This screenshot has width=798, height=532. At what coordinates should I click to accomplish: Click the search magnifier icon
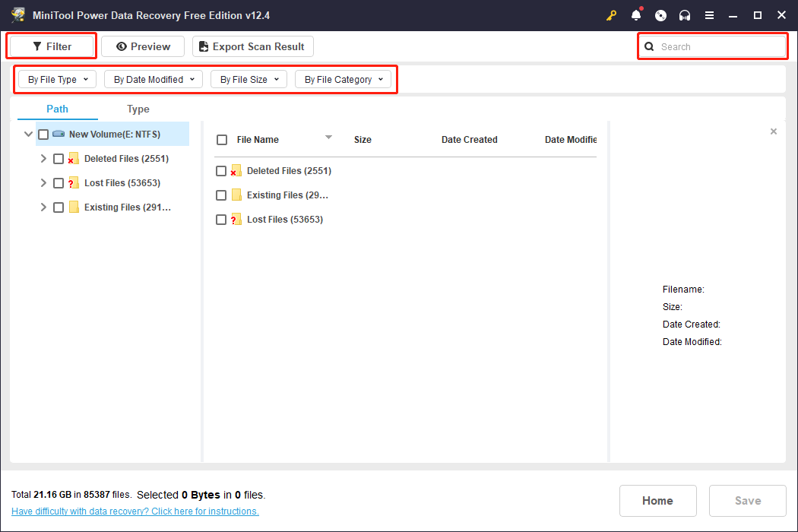click(x=649, y=47)
